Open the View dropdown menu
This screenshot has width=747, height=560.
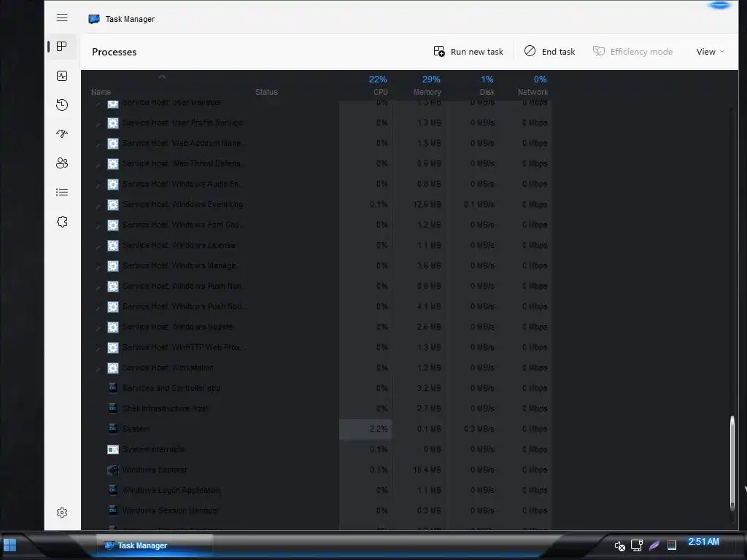click(710, 52)
